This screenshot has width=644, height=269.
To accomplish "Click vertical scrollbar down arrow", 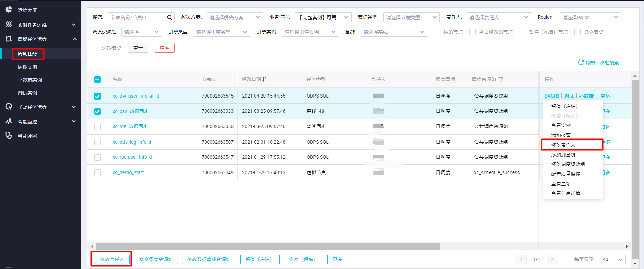I will (x=635, y=264).
